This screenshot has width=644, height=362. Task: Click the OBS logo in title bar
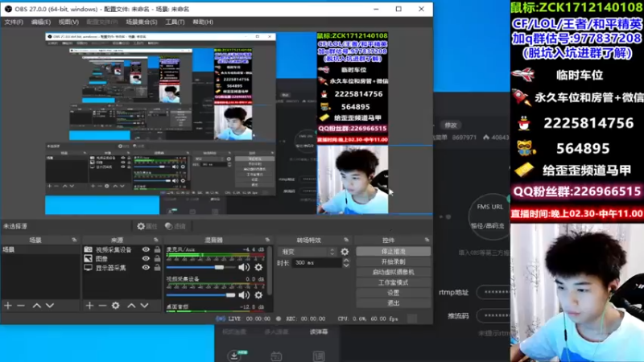coord(8,9)
